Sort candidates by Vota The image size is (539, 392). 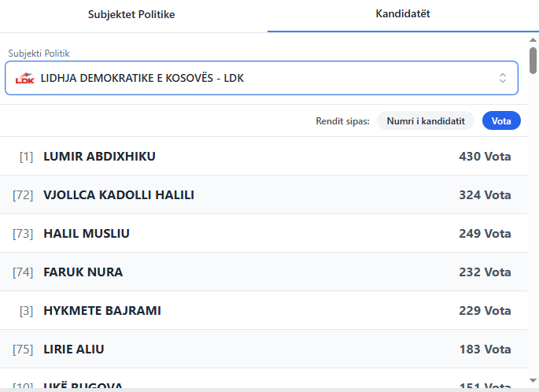501,121
